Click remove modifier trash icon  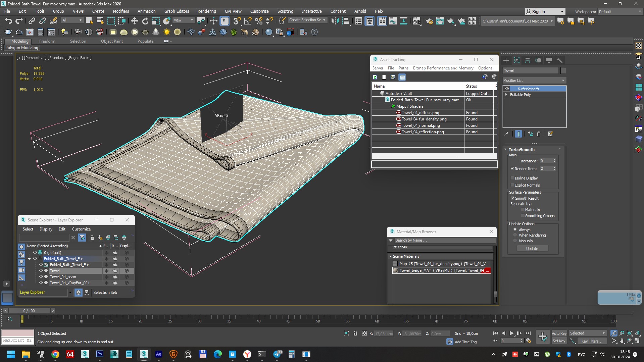pos(539,134)
